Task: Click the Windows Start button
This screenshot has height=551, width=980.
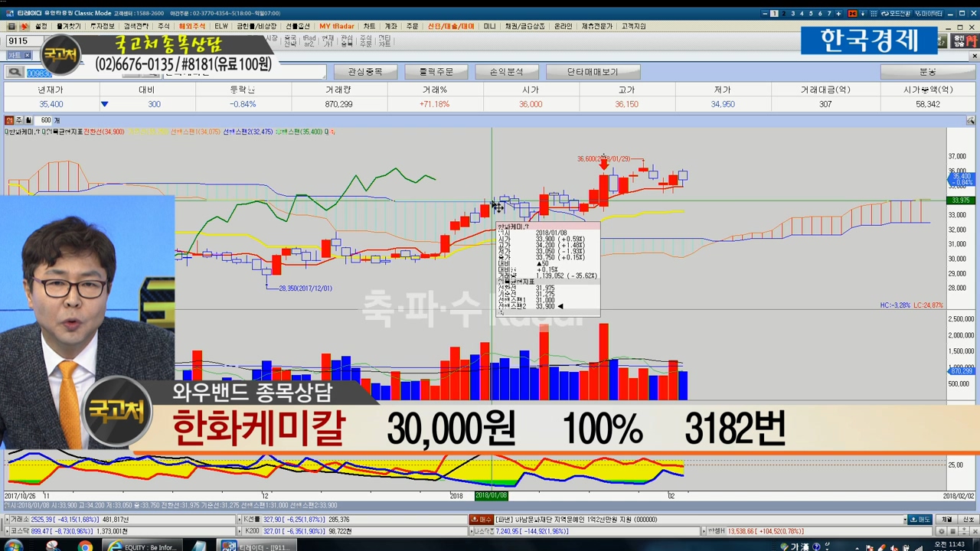Action: (x=14, y=546)
